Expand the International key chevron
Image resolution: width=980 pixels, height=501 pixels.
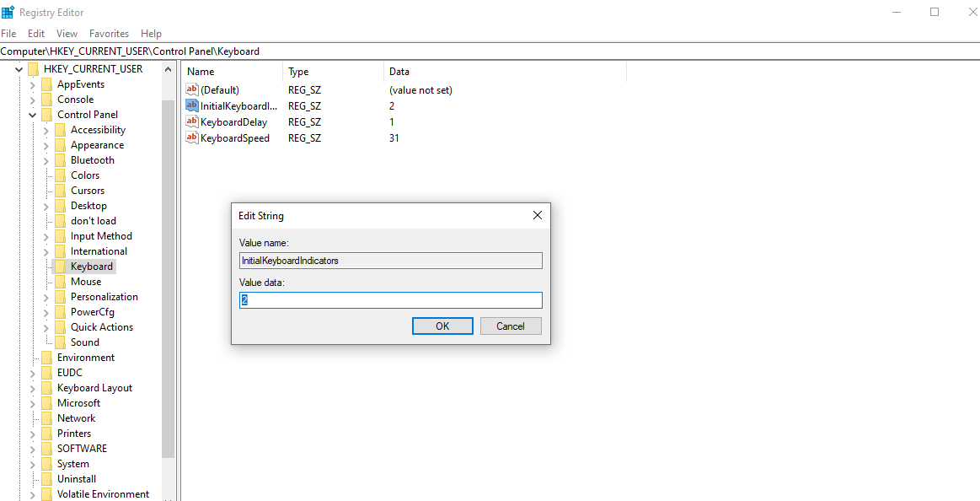click(x=46, y=251)
